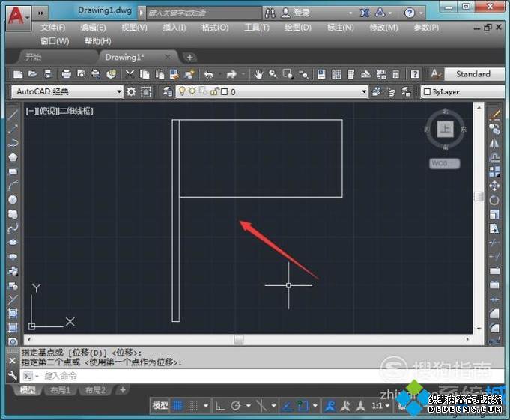
Task: Select the Array modify tool
Action: (x=494, y=171)
